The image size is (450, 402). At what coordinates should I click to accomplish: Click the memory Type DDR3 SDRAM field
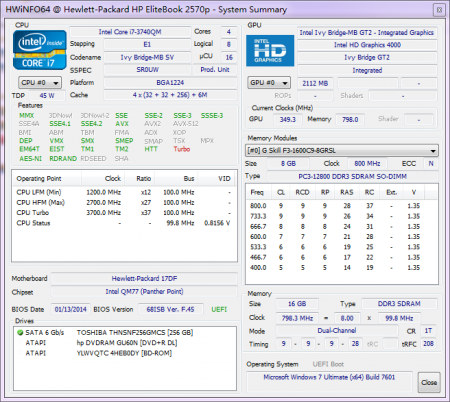[399, 304]
